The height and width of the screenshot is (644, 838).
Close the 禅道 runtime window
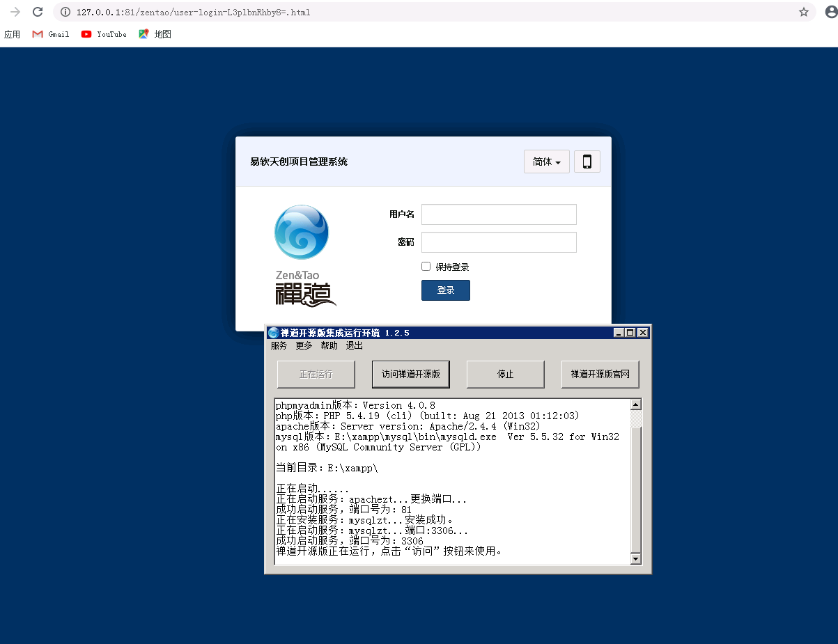[642, 333]
